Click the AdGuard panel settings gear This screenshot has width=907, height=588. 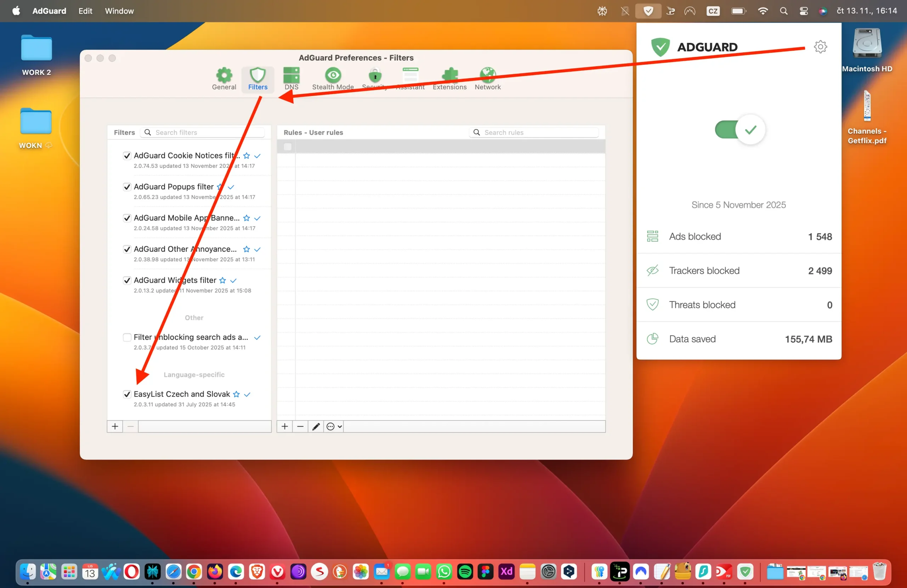coord(820,47)
